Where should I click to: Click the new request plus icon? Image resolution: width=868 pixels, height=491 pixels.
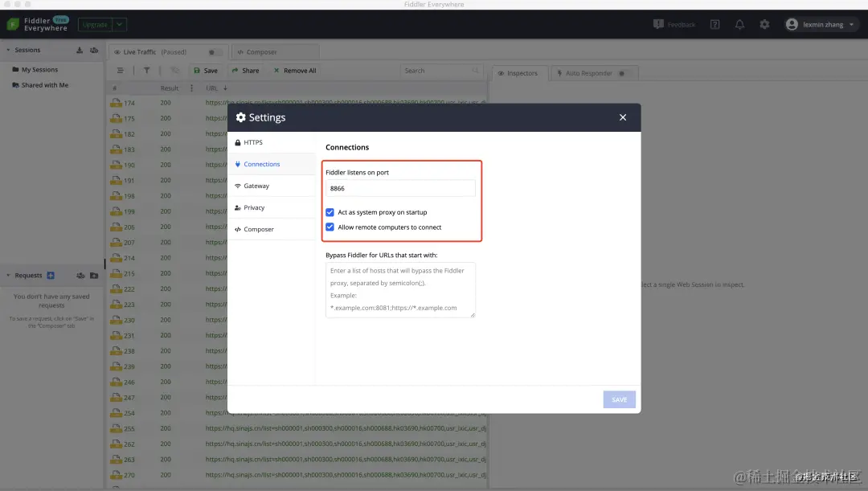51,275
